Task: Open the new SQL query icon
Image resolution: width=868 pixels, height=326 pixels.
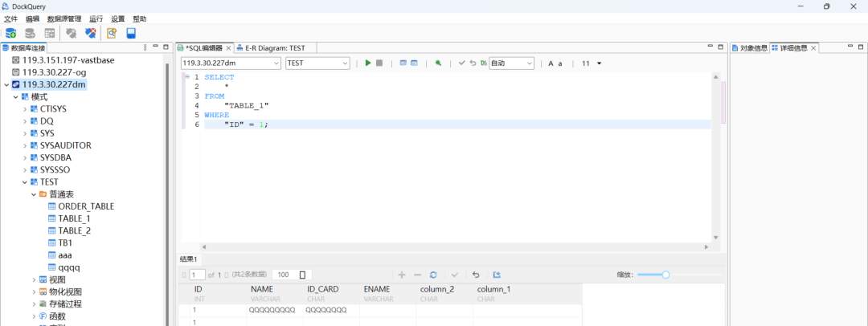Action: click(x=112, y=33)
